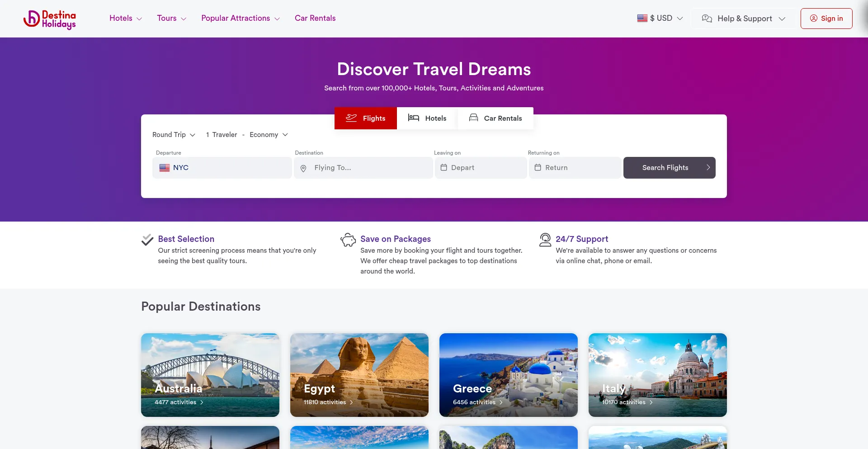
Task: Switch to the Hotels search tab
Action: 427,118
